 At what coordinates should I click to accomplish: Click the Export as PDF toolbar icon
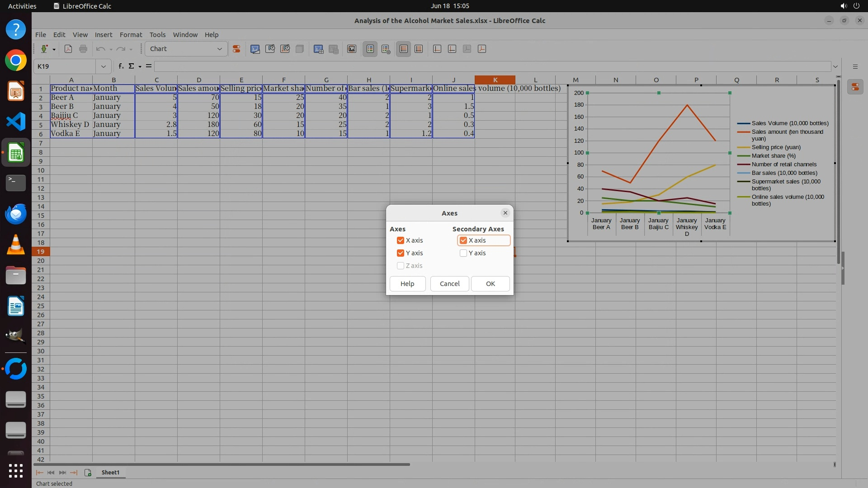[x=68, y=49]
